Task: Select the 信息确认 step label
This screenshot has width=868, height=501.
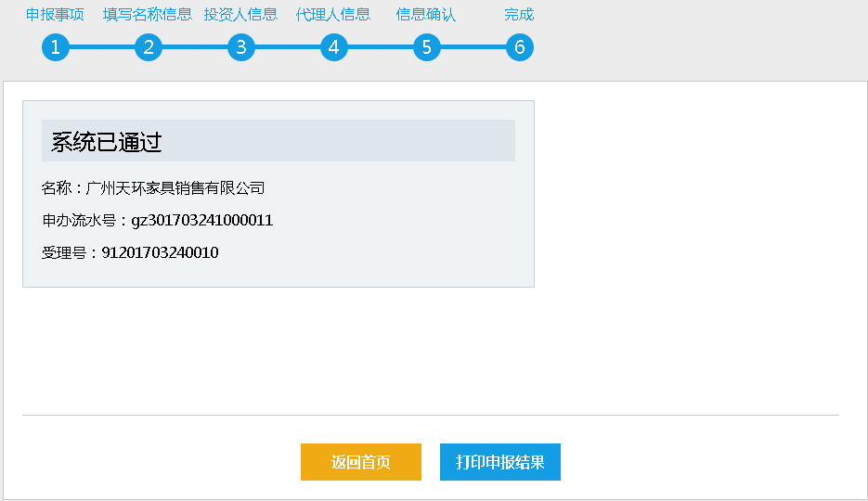Action: 426,15
